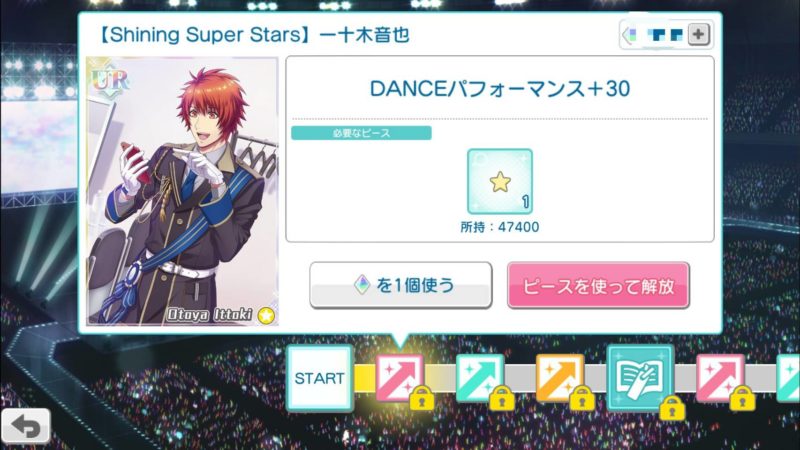Select the partially visible teal node at the right edge
The width and height of the screenshot is (800, 450).
coord(788,378)
